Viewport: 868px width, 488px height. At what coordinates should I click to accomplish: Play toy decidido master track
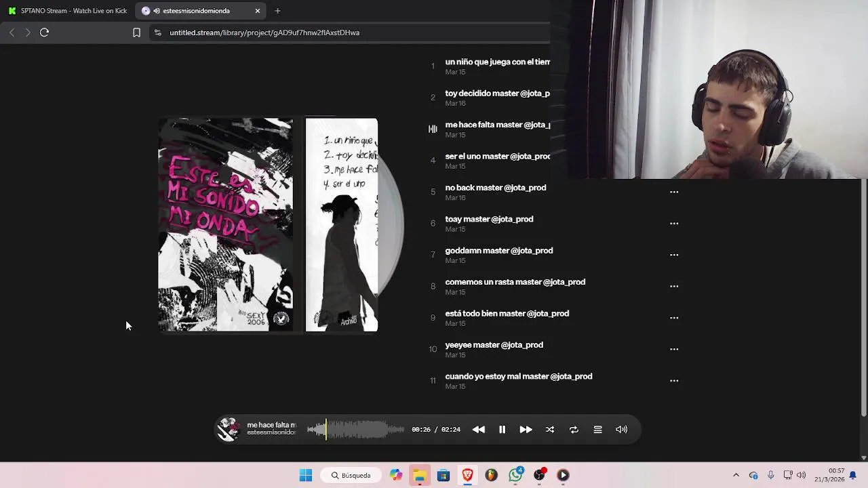pos(497,94)
